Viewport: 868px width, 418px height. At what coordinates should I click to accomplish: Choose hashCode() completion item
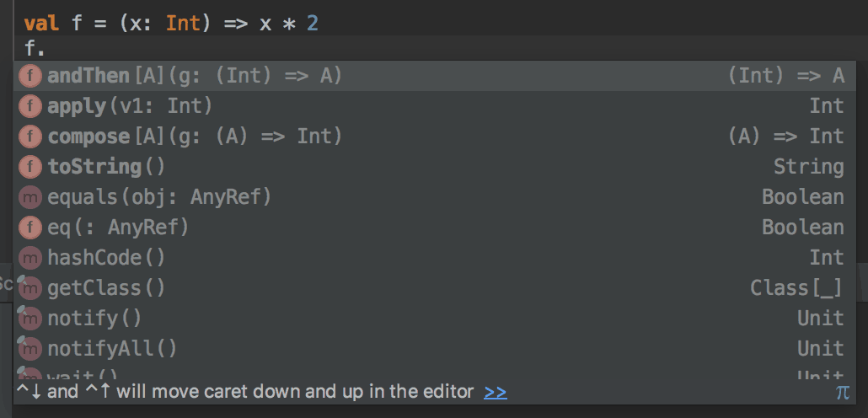point(106,258)
